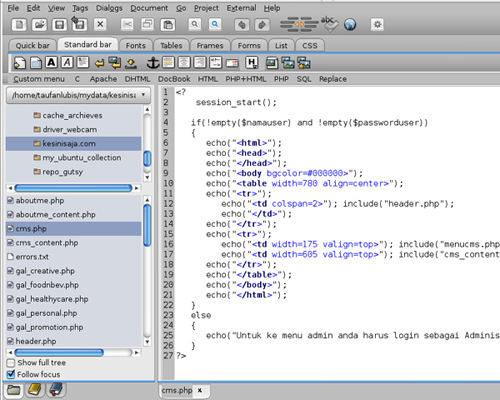
Task: Open the File menu
Action: coord(13,8)
